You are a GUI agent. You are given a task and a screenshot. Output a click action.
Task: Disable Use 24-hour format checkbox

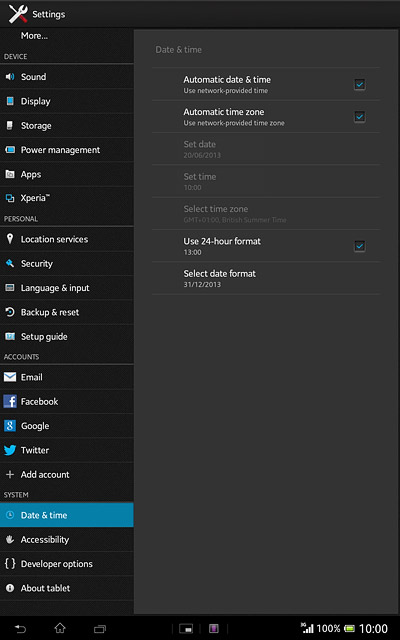point(359,246)
